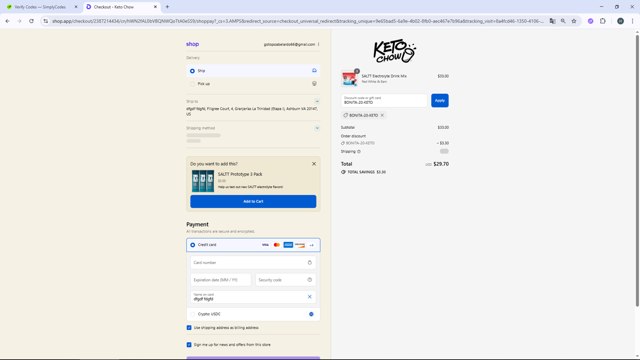Expand the Shipping method section
640x360 pixels.
317,128
